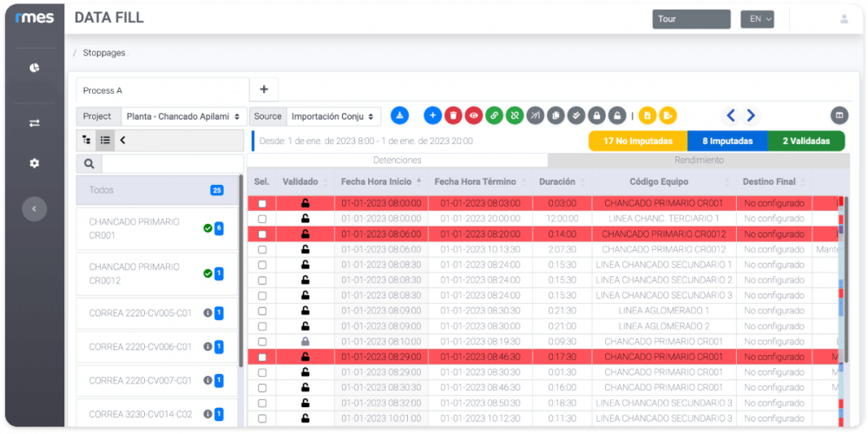
Task: Click the red trash delete icon
Action: (x=453, y=115)
